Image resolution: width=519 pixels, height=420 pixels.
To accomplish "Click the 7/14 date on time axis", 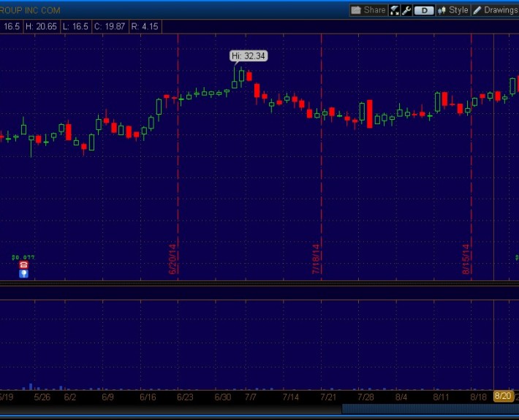I will [x=291, y=397].
